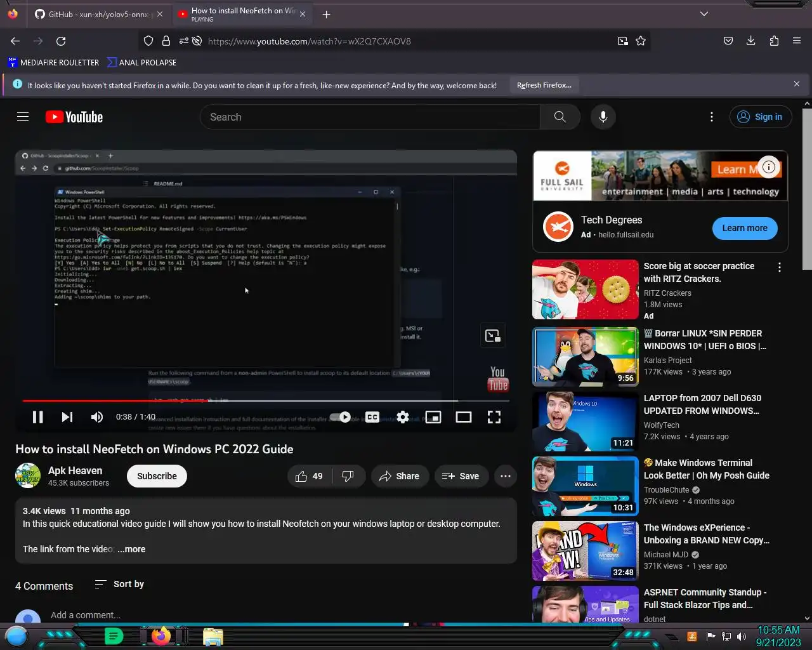Open Firefox downloads panel
The width and height of the screenshot is (812, 650).
pyautogui.click(x=751, y=41)
